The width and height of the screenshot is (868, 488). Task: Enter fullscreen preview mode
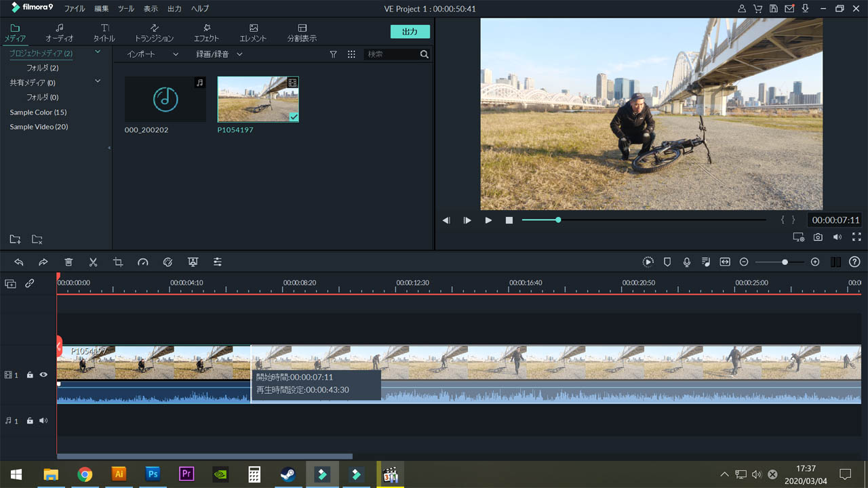click(x=856, y=237)
